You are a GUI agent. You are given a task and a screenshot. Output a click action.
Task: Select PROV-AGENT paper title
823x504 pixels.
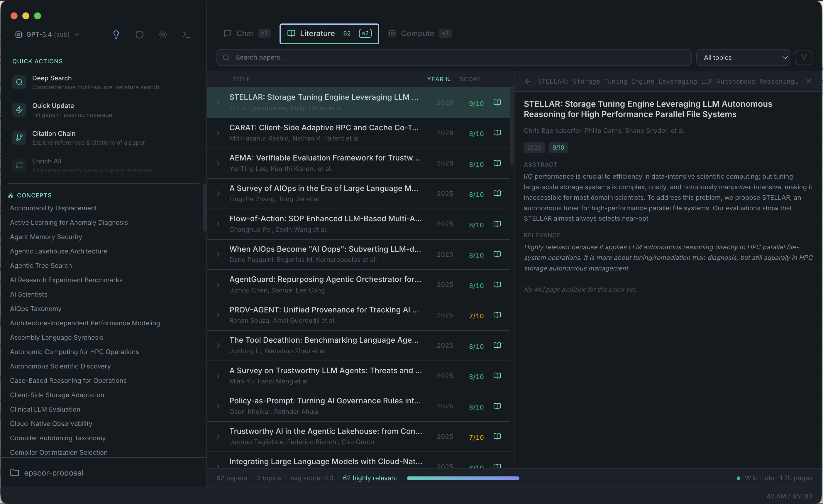click(324, 310)
